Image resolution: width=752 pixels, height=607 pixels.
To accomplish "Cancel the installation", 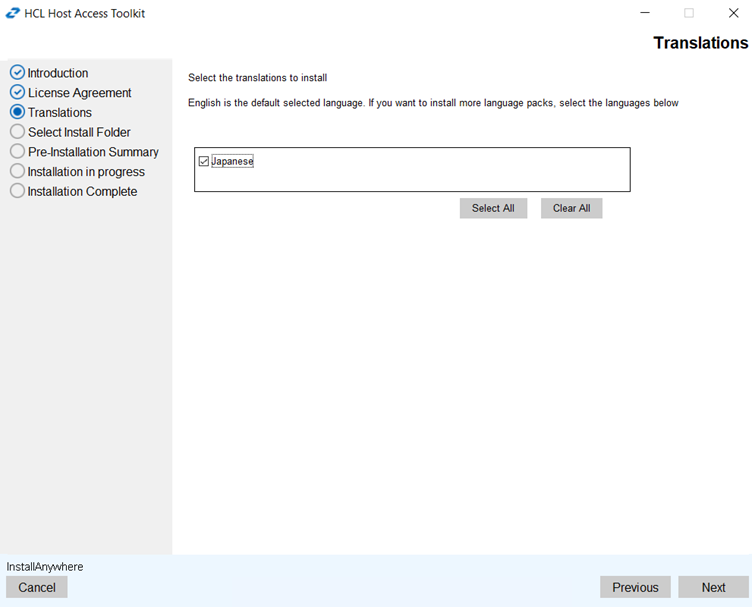I will [37, 587].
